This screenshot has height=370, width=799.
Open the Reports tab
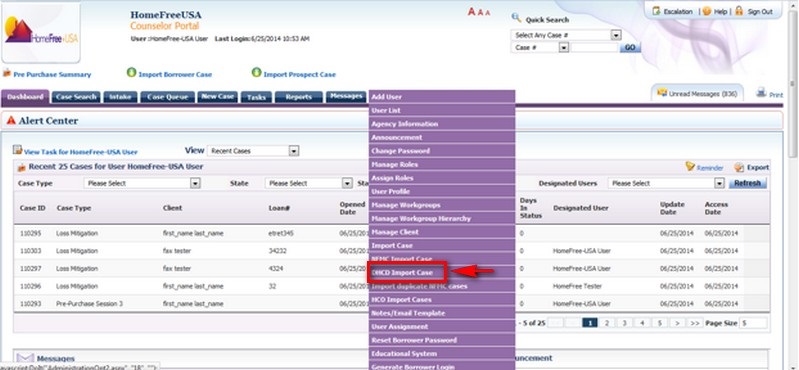pos(299,97)
